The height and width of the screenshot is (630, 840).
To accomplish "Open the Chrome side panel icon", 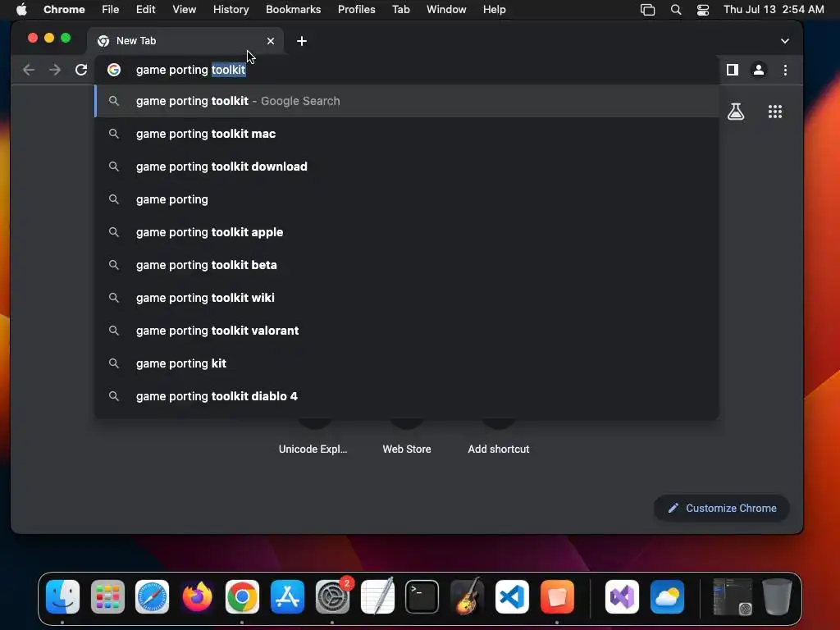I will tap(733, 70).
